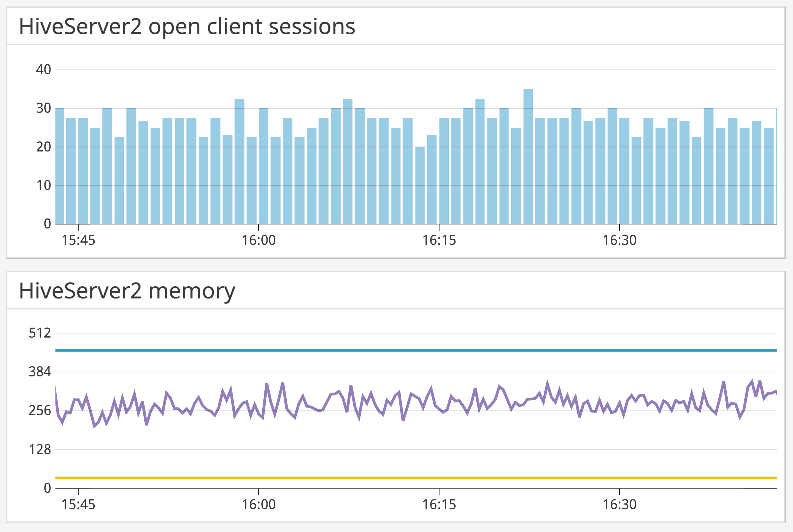Screen dimensions: 793x532
Task: Click the tallest bar in the sessions chart
Action: 528,156
